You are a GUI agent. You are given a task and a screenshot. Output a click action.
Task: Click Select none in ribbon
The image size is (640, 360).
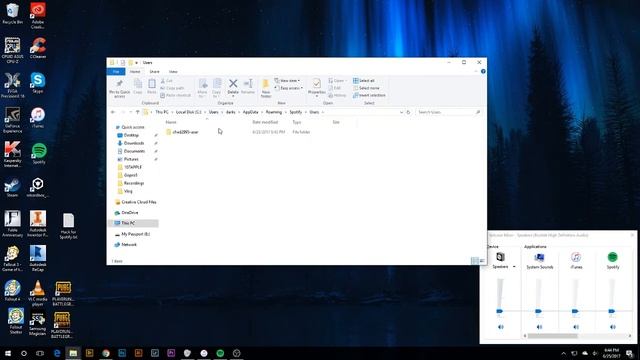pos(366,88)
